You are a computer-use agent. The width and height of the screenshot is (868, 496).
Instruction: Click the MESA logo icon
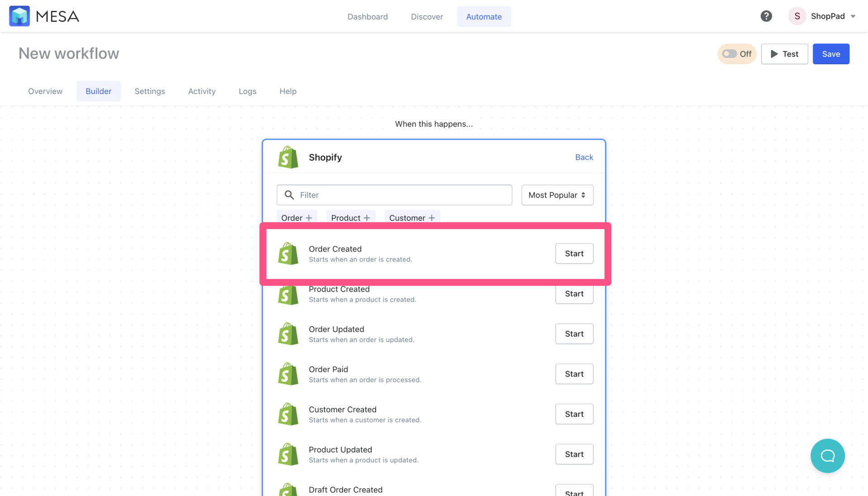click(19, 16)
